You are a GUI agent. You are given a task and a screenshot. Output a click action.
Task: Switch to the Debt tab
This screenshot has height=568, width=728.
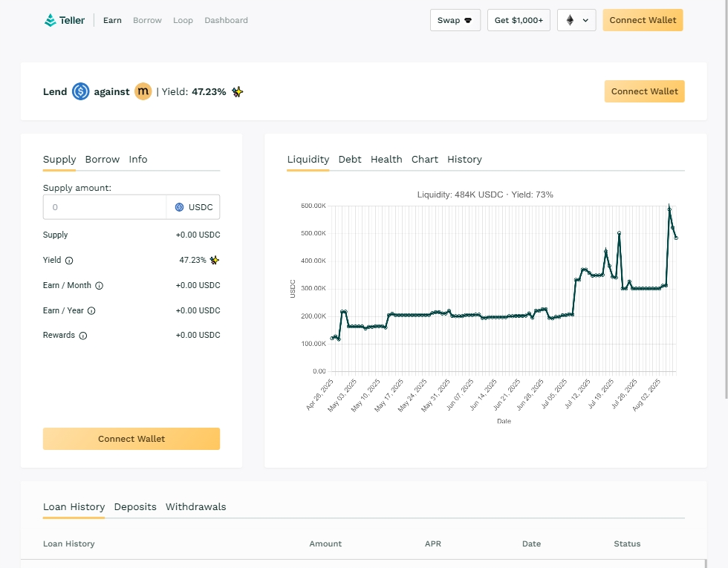click(x=350, y=159)
